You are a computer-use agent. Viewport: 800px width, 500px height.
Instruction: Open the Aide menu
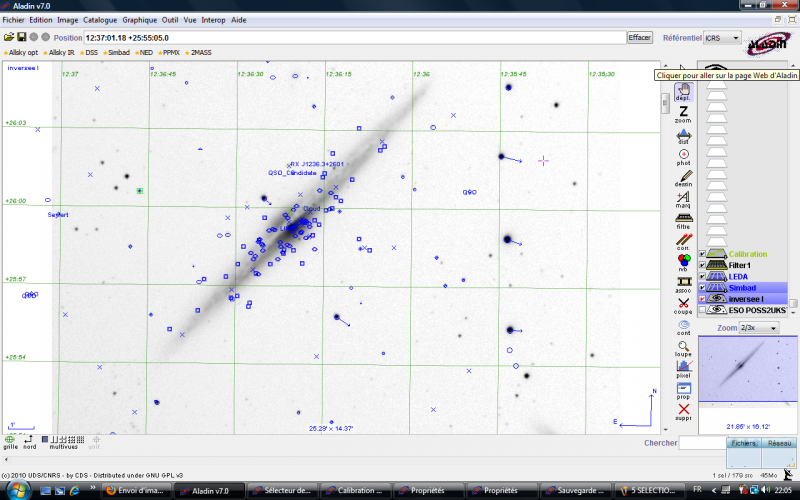coord(239,20)
